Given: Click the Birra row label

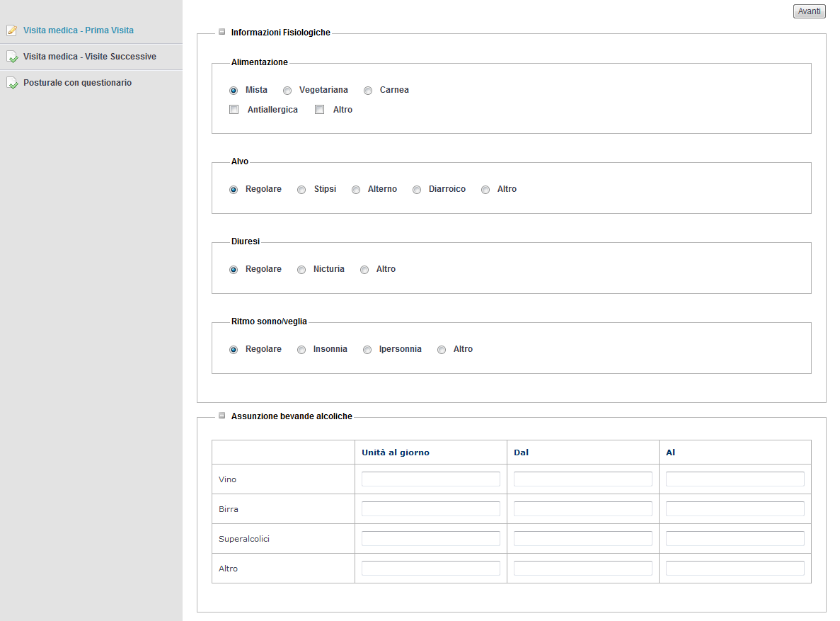Looking at the screenshot, I should pos(228,509).
